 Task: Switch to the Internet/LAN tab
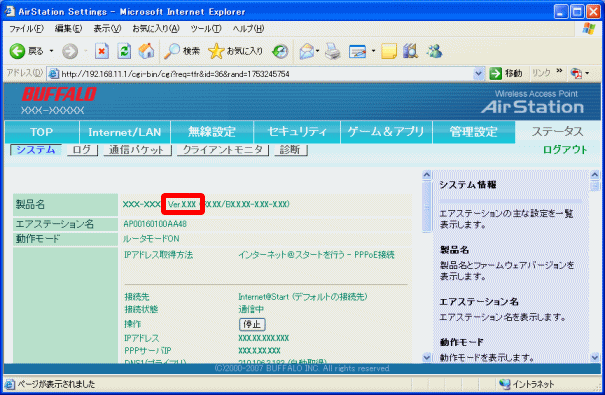point(125,132)
